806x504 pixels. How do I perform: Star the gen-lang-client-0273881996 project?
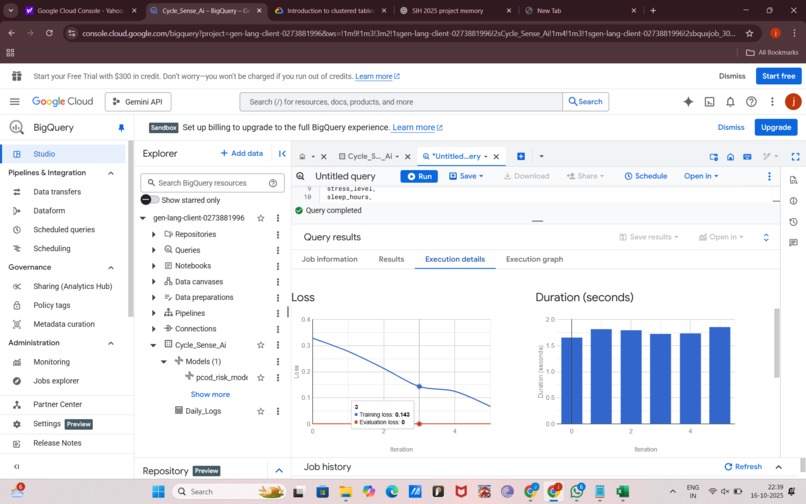[x=261, y=218]
